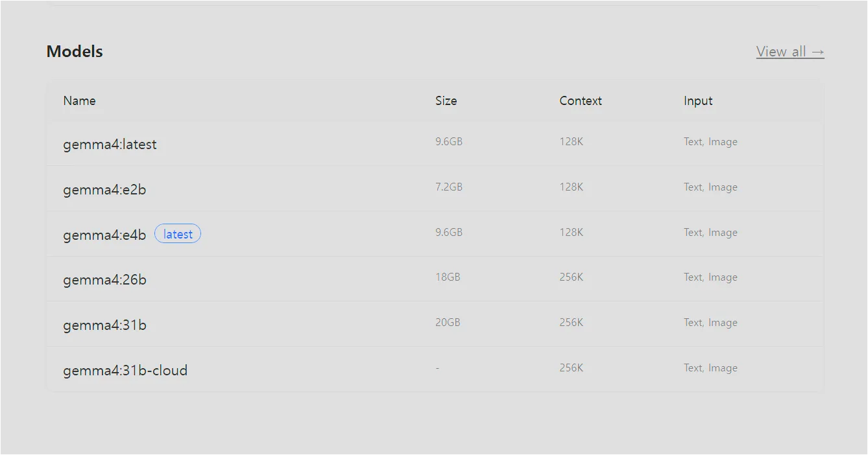The image size is (868, 455).
Task: Select the gemma4:31b model
Action: pos(104,325)
